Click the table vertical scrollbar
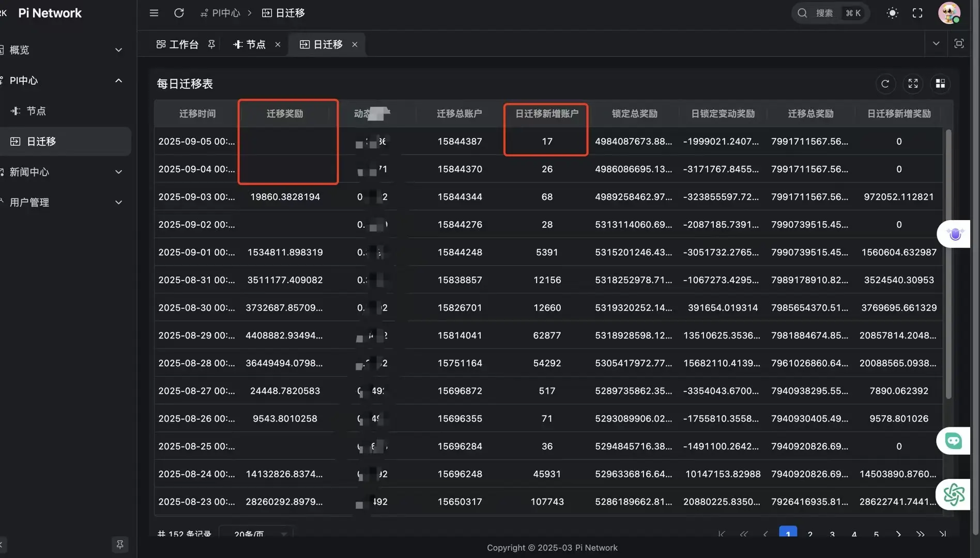The image size is (980, 558). (x=948, y=264)
